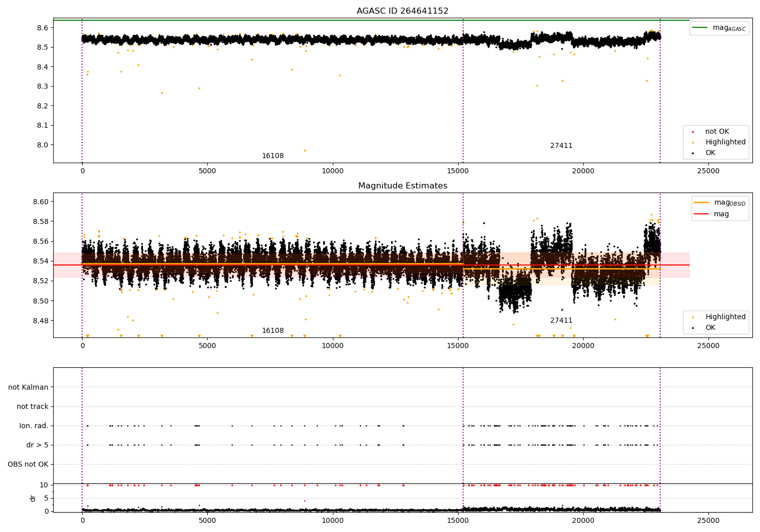The image size is (760, 532).
Task: Click the y-axis tick "8.60"
Action: pyautogui.click(x=41, y=202)
